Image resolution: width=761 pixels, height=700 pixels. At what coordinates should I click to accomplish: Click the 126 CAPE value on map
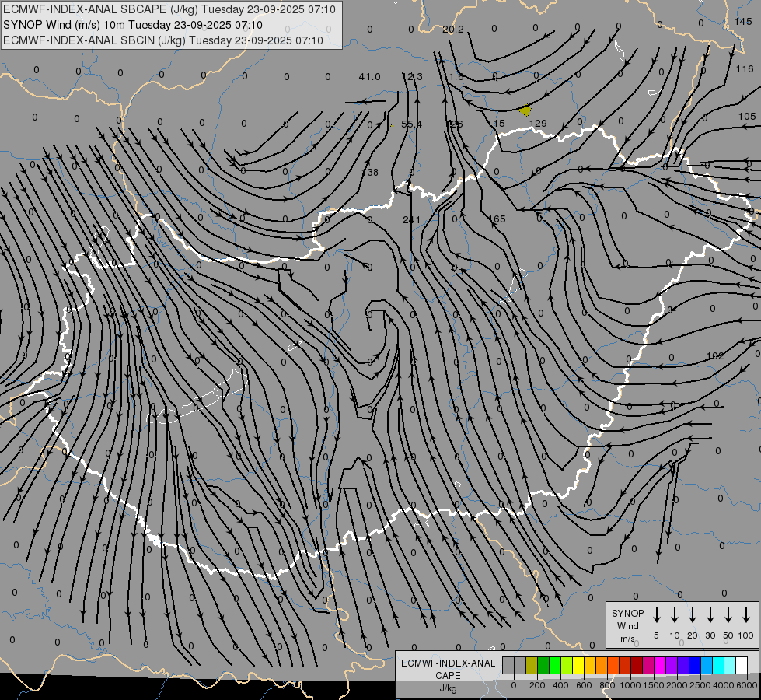[454, 124]
